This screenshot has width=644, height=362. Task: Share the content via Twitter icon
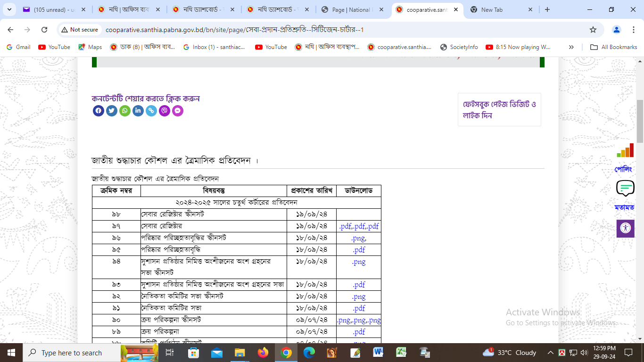111,111
